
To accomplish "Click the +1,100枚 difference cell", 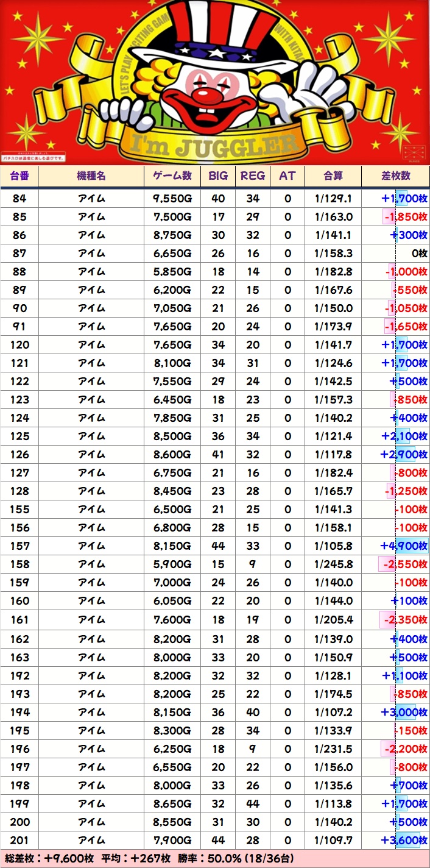I will [x=396, y=675].
